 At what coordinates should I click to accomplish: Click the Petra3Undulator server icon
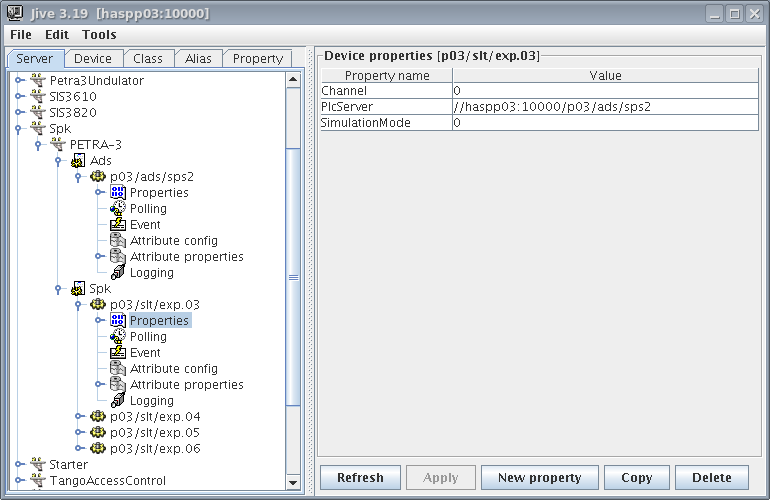38,80
